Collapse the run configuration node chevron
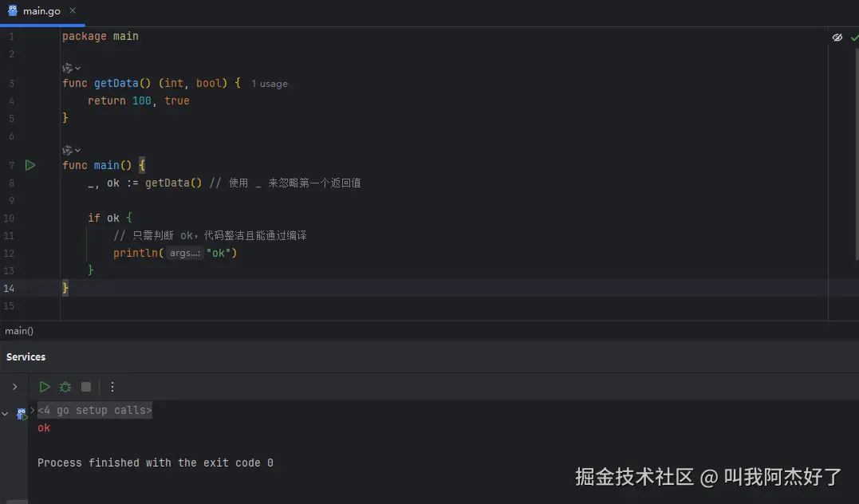This screenshot has width=859, height=504. (6, 414)
